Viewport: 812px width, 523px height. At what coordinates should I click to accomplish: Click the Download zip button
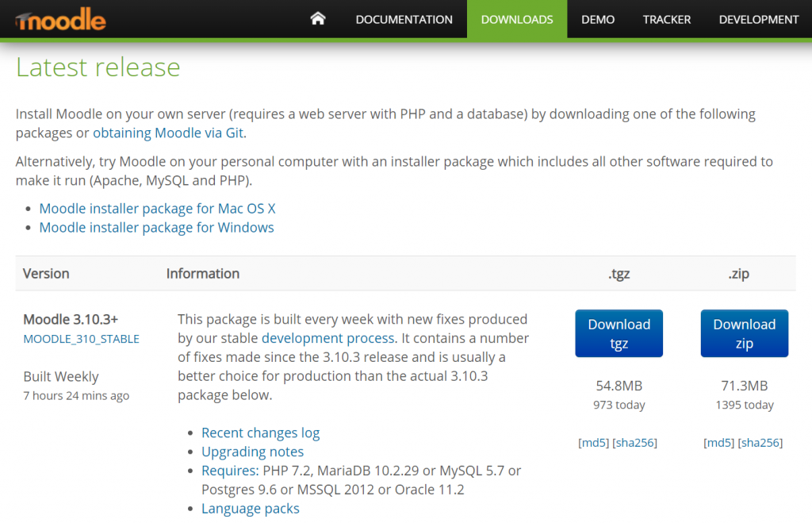pos(744,333)
